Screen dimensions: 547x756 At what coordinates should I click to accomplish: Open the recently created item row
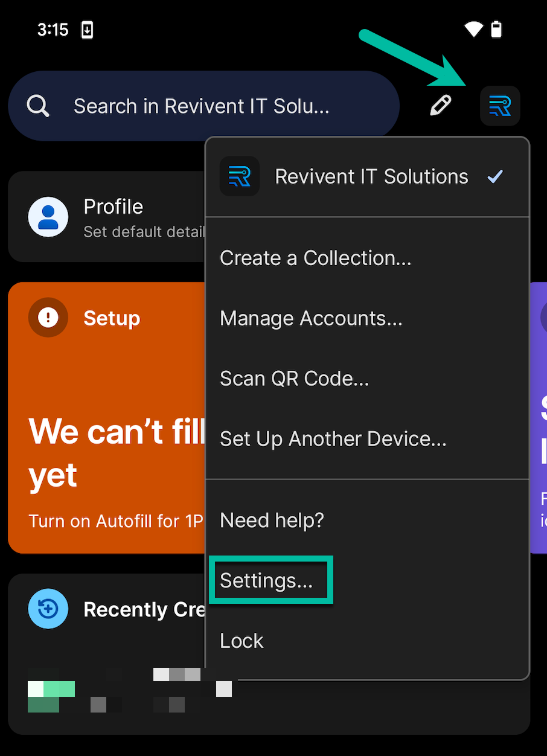point(130,690)
